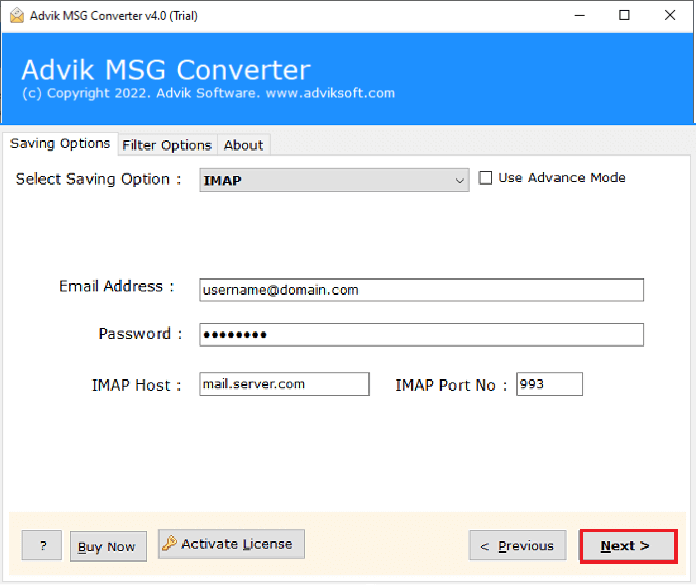Screen dimensions: 696x585
Task: Enable Use Advance Mode checkbox
Action: (x=485, y=178)
